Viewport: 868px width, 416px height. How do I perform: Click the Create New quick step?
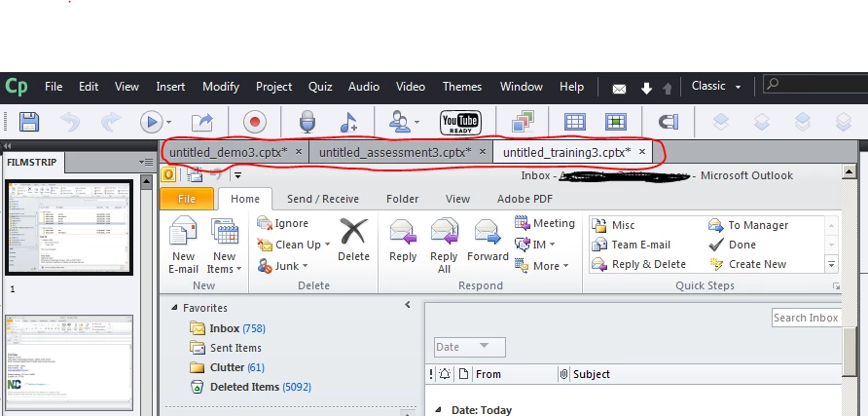click(748, 264)
